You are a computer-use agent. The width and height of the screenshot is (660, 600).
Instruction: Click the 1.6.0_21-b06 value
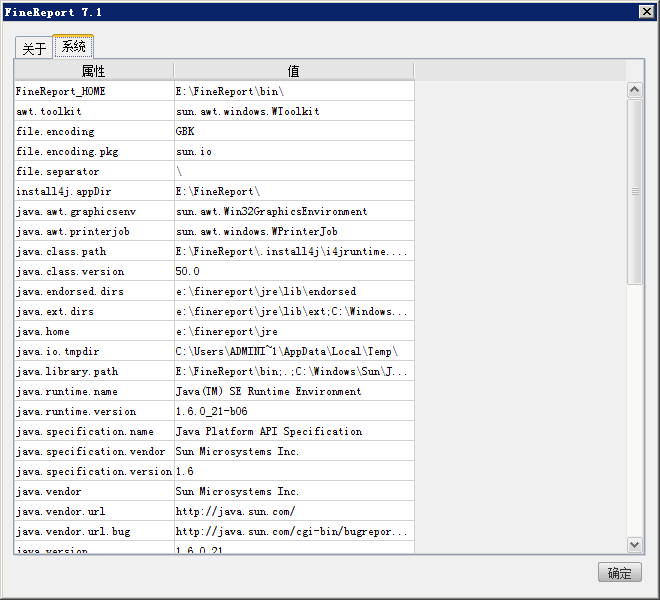pyautogui.click(x=294, y=411)
